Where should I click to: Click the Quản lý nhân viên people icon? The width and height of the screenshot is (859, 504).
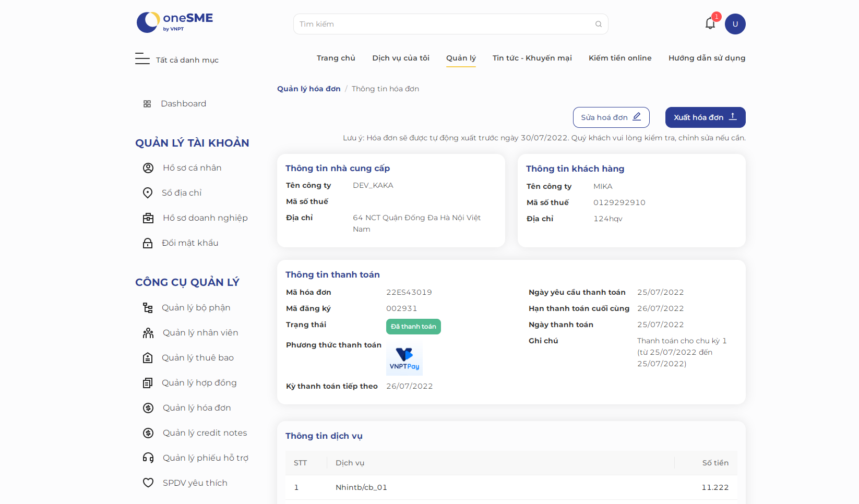pos(148,333)
